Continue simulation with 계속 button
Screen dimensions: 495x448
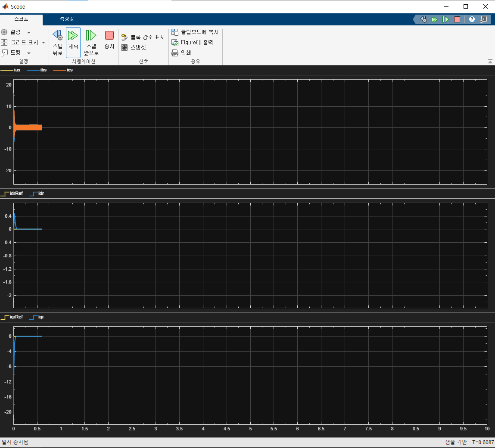(x=73, y=43)
